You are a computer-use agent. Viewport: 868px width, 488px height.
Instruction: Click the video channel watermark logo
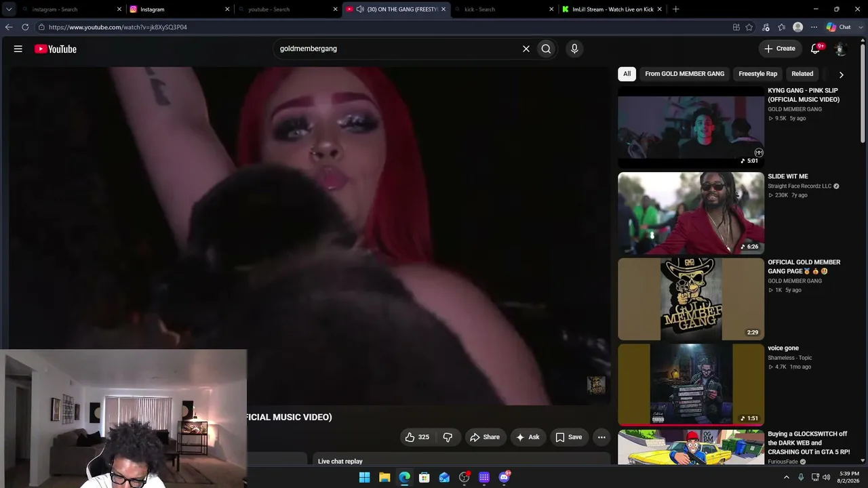(596, 385)
